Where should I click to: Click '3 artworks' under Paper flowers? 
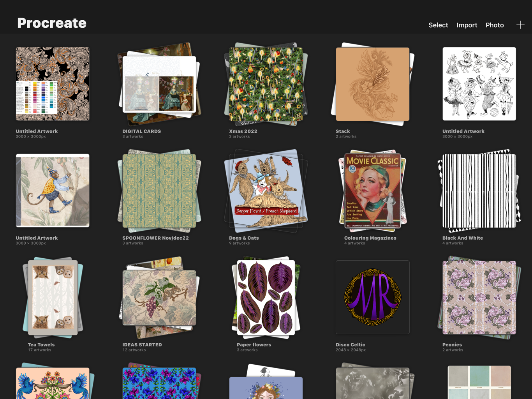247,350
